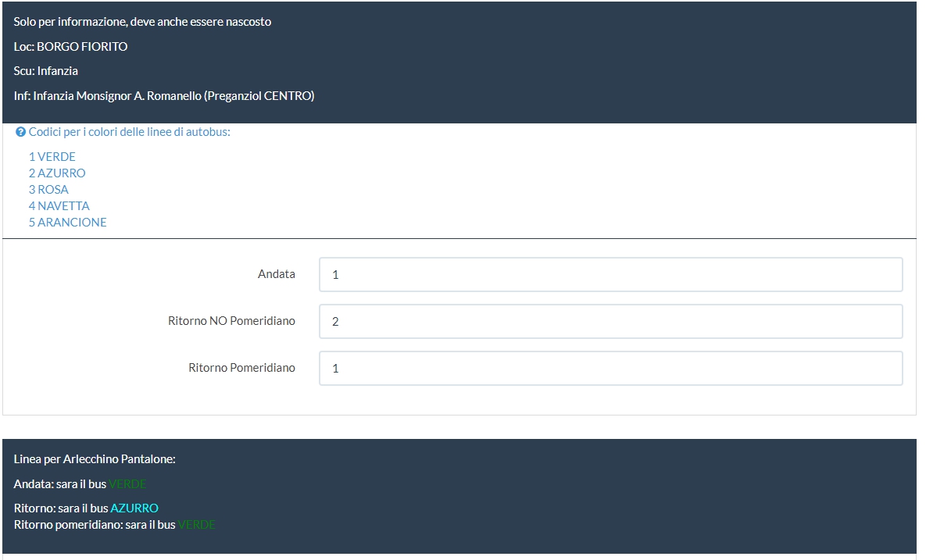Click the question mark help icon

21,132
